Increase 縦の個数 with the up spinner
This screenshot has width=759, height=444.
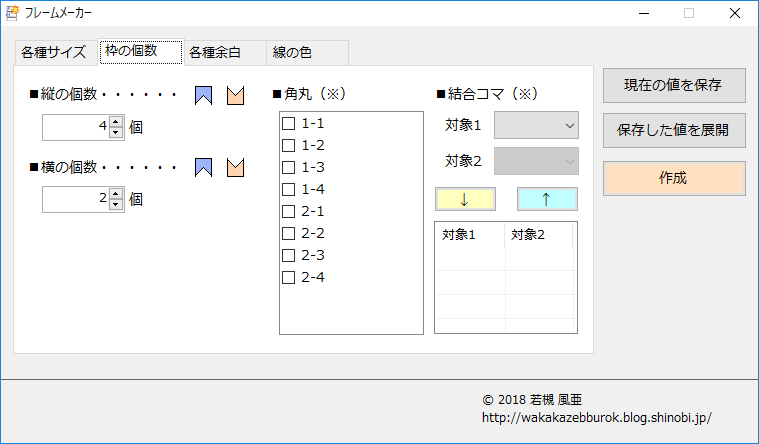pos(116,122)
